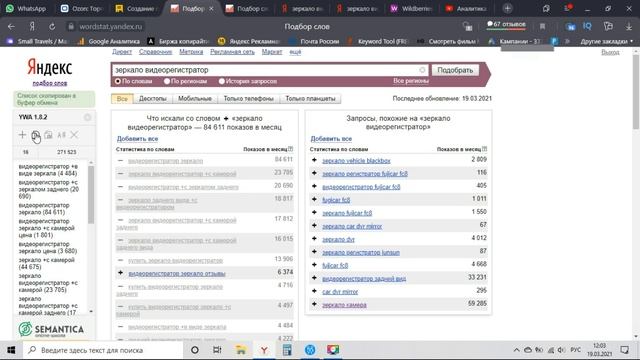Add 'зеркало dvr' with plus icon
This screenshot has height=360, width=640.
[314, 239]
